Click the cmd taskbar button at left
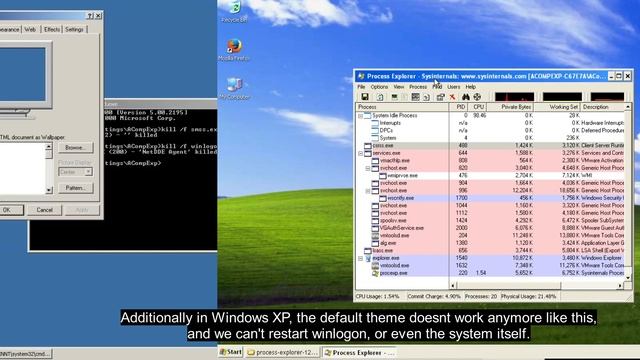640x360 pixels. pyautogui.click(x=25, y=353)
